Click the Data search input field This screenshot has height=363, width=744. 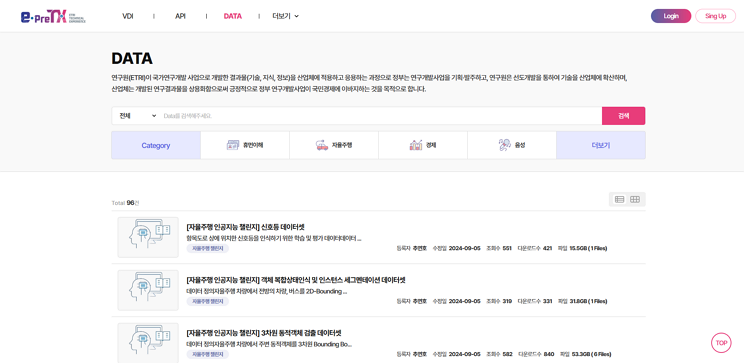[381, 116]
